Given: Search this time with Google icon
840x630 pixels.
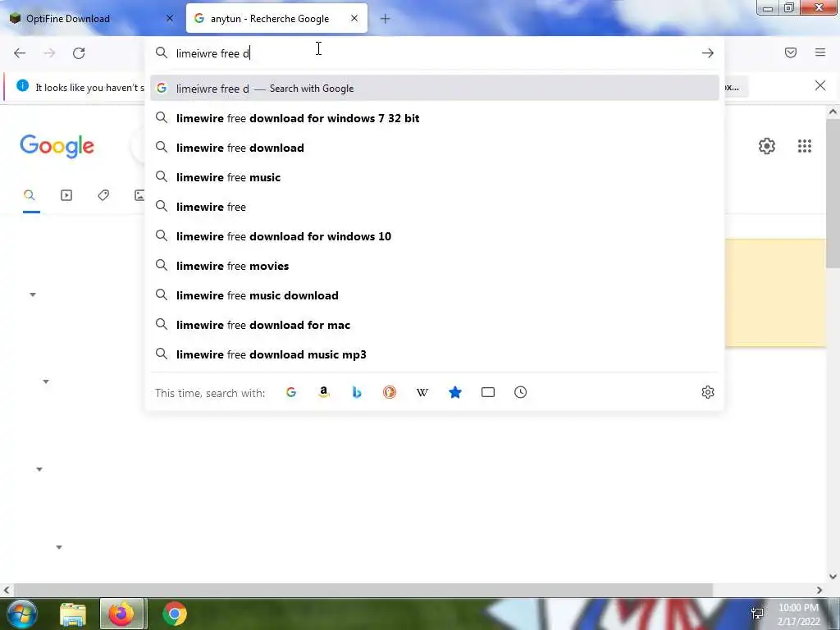Looking at the screenshot, I should pos(291,393).
